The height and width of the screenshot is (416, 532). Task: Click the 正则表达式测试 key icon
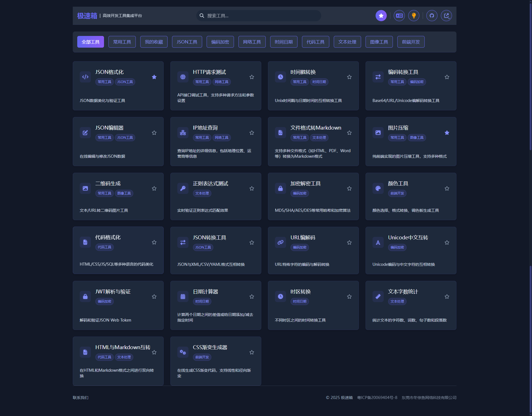coord(183,188)
